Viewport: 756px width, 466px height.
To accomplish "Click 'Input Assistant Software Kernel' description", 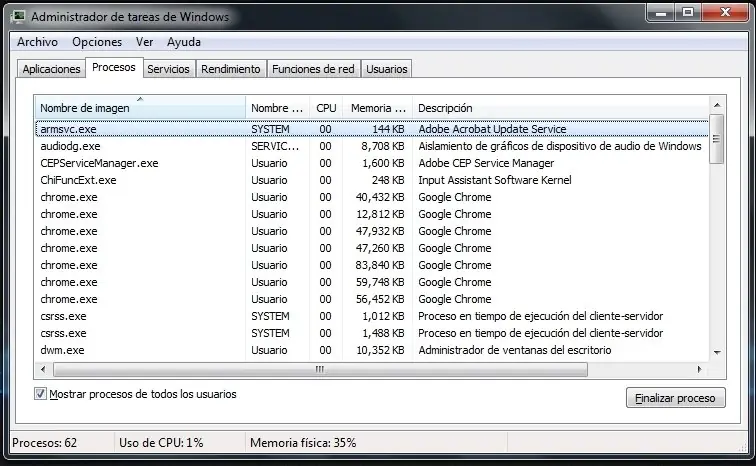I will tap(495, 180).
